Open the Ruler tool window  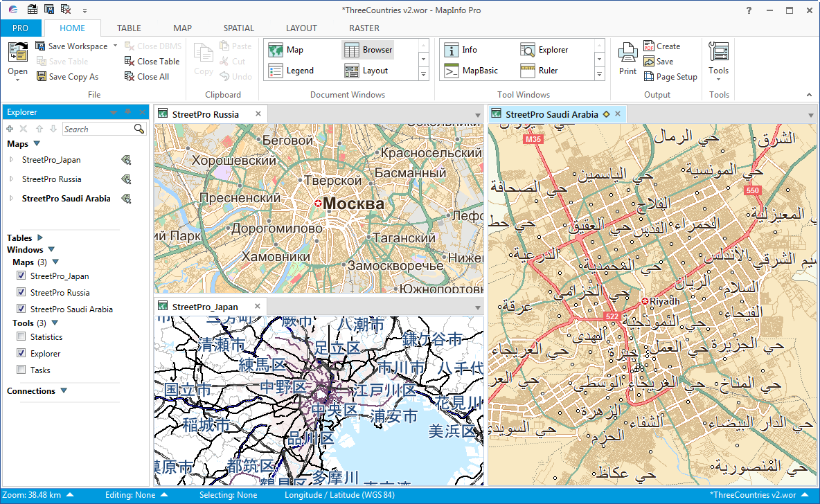click(540, 71)
